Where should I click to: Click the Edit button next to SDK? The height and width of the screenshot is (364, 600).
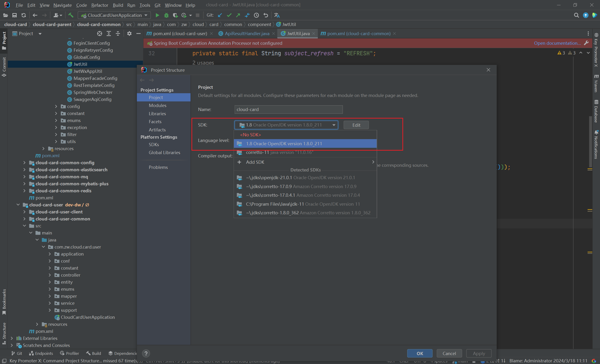(x=356, y=125)
